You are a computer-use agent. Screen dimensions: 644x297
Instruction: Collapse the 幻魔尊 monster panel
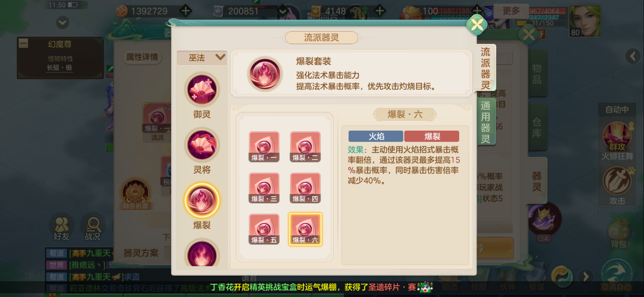tap(23, 43)
